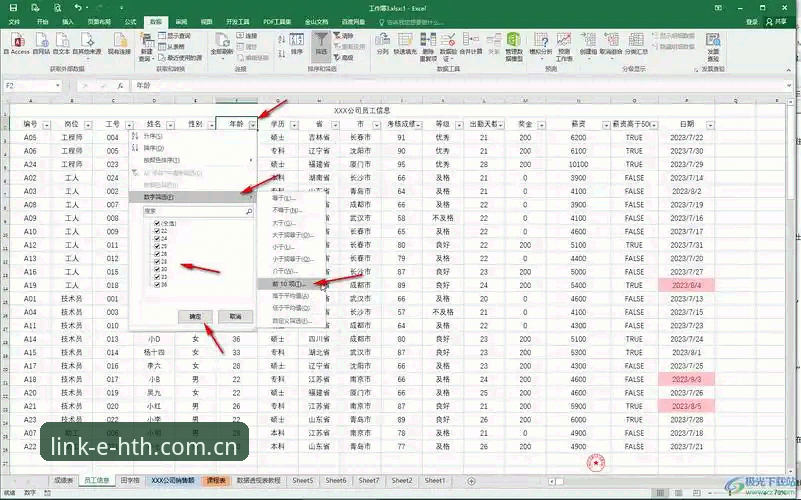The height and width of the screenshot is (500, 801).
Task: Open filter dropdown on 学历 column header
Action: (294, 125)
